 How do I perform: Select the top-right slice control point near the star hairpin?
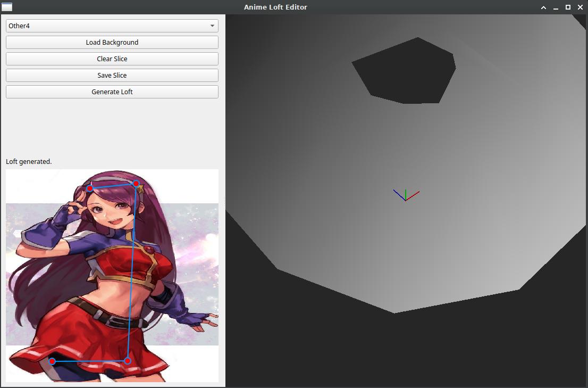point(136,184)
